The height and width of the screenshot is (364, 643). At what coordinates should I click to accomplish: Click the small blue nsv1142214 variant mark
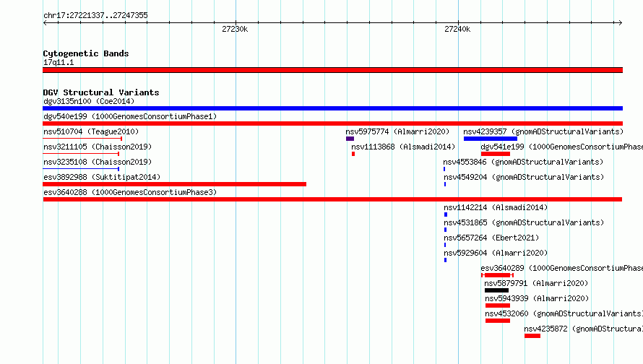point(446,214)
